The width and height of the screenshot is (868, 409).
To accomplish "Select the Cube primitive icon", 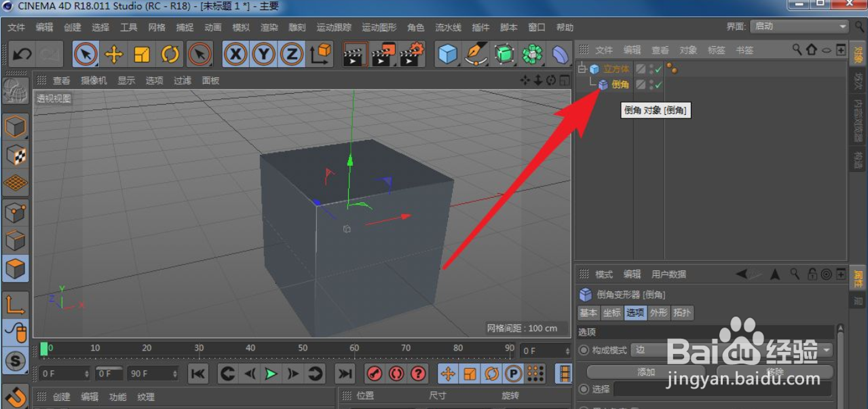I will 447,53.
